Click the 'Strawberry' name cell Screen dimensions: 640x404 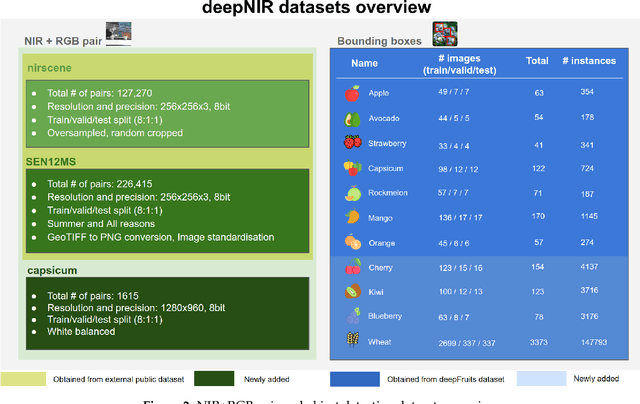coord(387,143)
